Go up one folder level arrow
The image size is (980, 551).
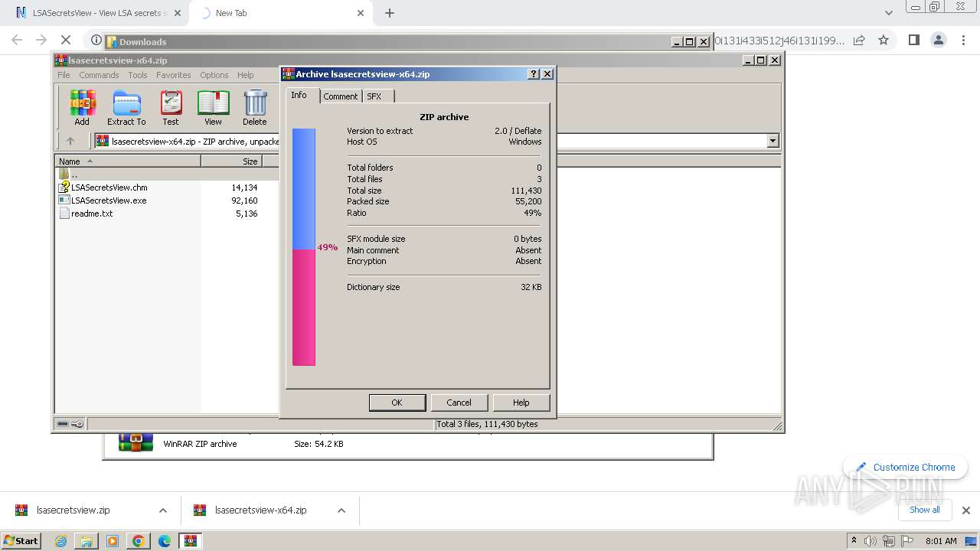70,141
